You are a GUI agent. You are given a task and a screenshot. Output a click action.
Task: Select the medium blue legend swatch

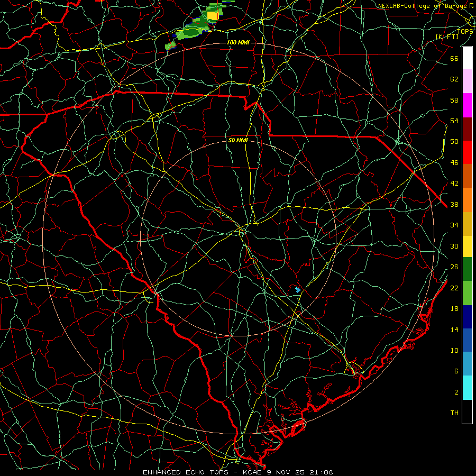[467, 340]
